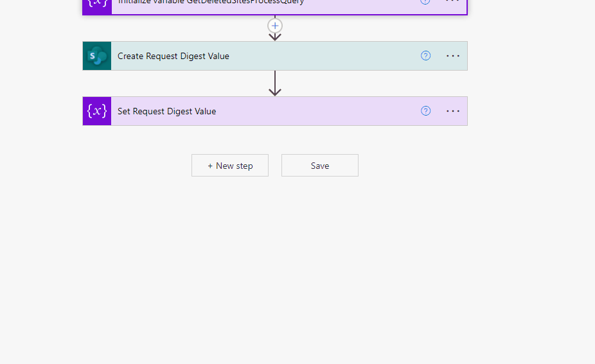This screenshot has width=595, height=364.
Task: Open the ellipsis menu on Create Request Digest Value
Action: (x=453, y=56)
